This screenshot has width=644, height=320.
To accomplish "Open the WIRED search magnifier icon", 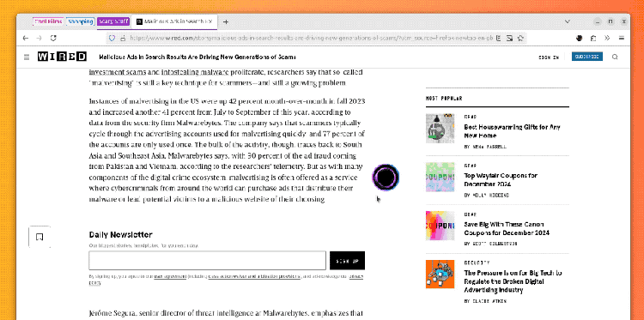I will click(615, 57).
